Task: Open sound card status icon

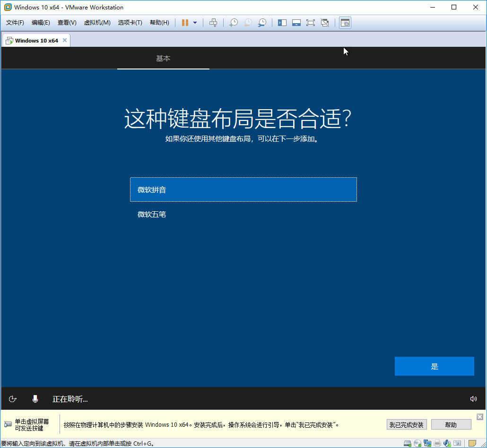Action: 447,443
